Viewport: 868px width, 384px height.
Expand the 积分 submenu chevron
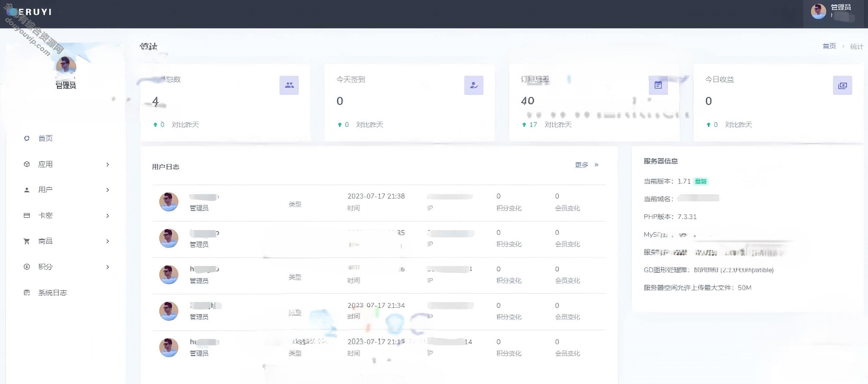[x=108, y=267]
